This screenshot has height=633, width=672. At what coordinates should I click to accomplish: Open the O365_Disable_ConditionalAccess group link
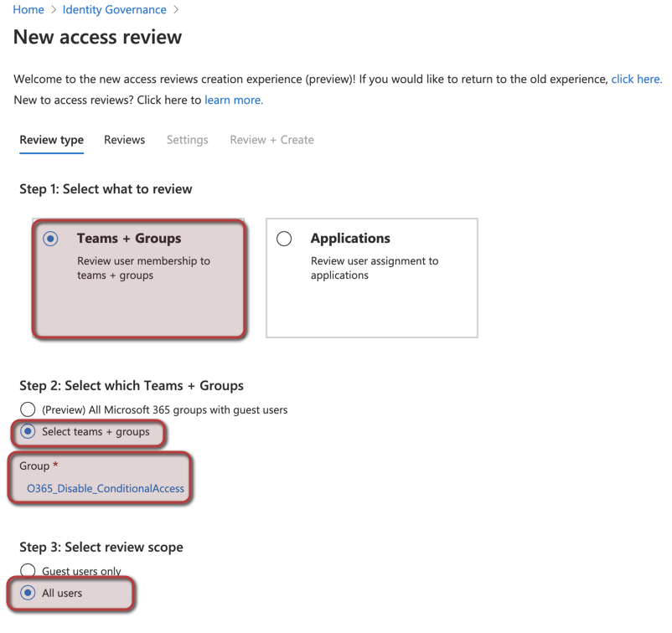tap(106, 488)
